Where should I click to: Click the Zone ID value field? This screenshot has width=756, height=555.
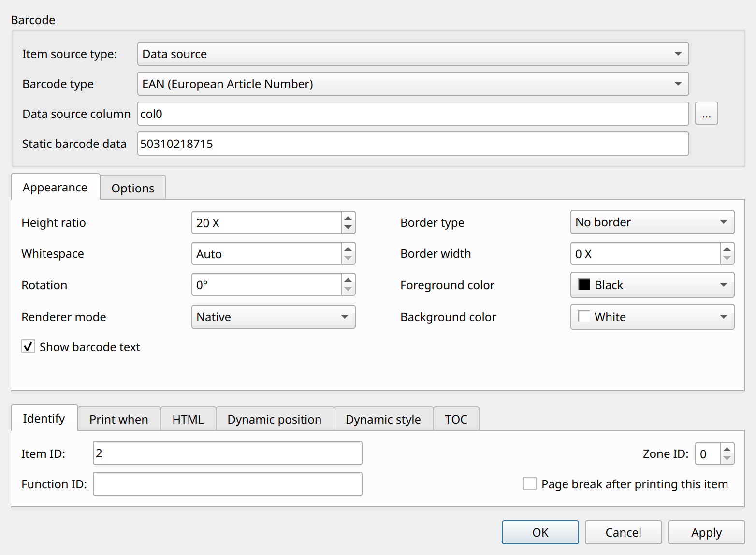click(x=708, y=454)
